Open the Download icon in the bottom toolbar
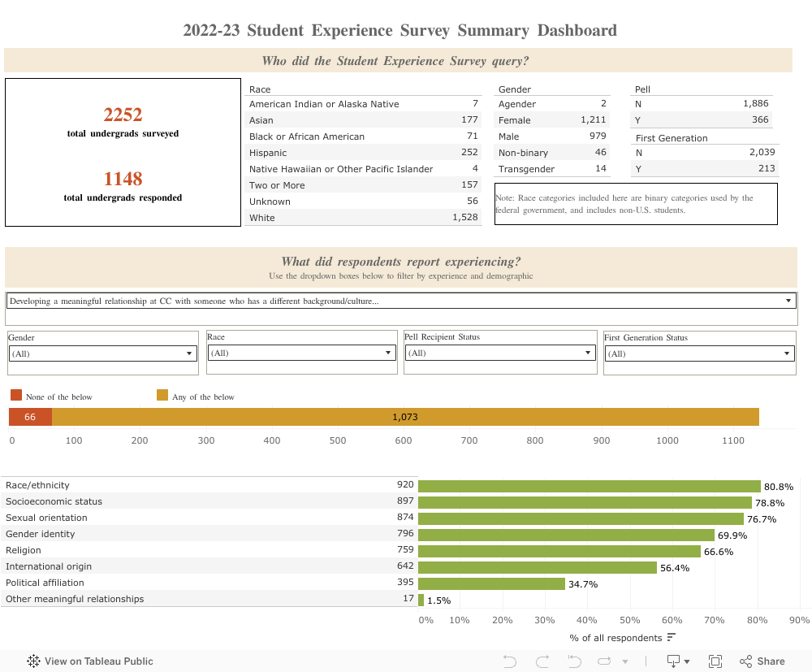 (672, 661)
